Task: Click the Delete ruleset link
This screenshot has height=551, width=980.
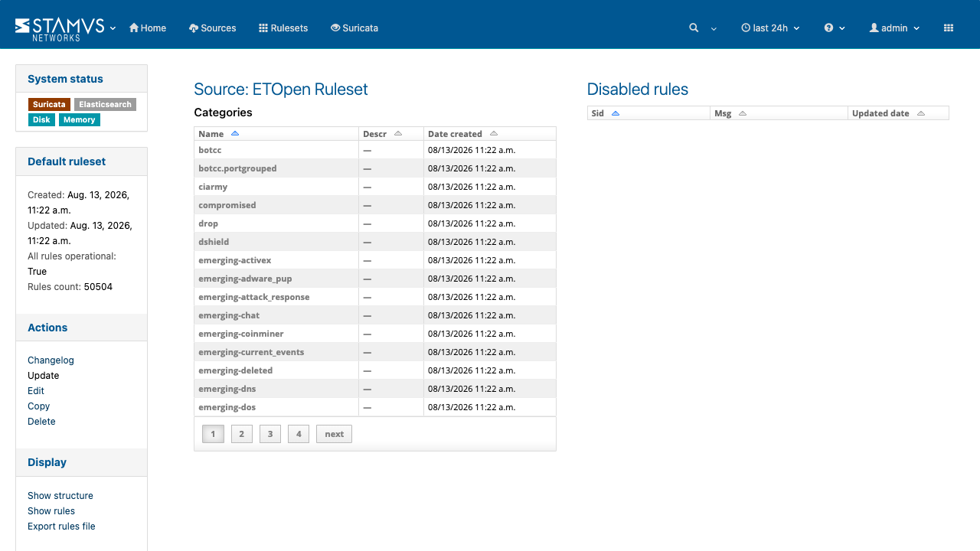Action: 41,421
